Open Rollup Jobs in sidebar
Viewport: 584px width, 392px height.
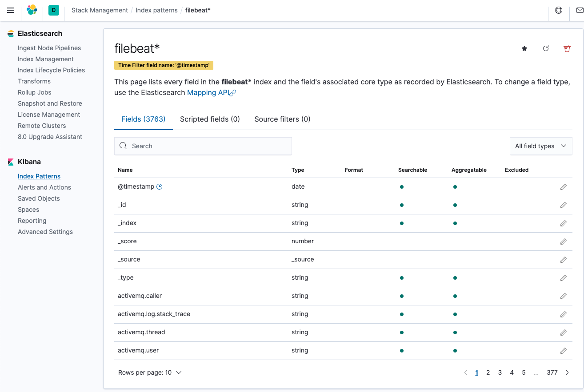click(x=35, y=92)
